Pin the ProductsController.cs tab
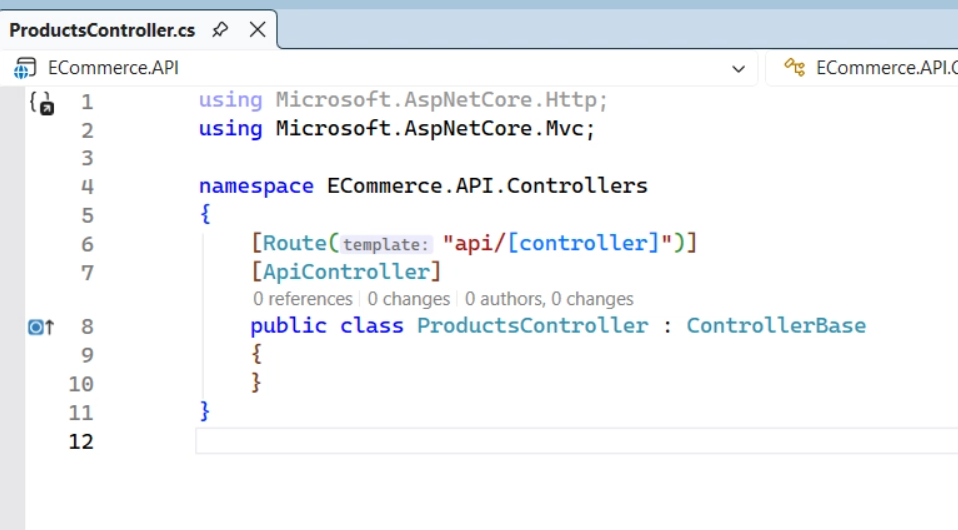This screenshot has height=530, width=958. (220, 29)
